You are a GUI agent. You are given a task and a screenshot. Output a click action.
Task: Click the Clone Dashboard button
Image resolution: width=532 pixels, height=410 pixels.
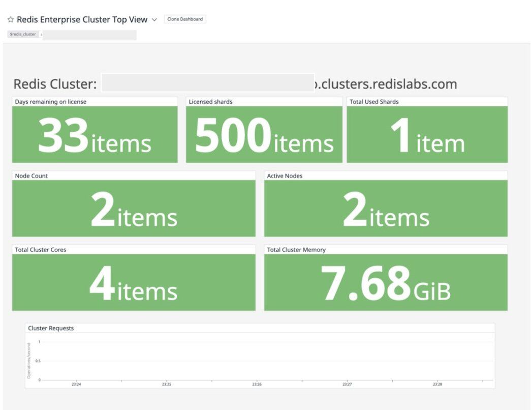(x=185, y=19)
